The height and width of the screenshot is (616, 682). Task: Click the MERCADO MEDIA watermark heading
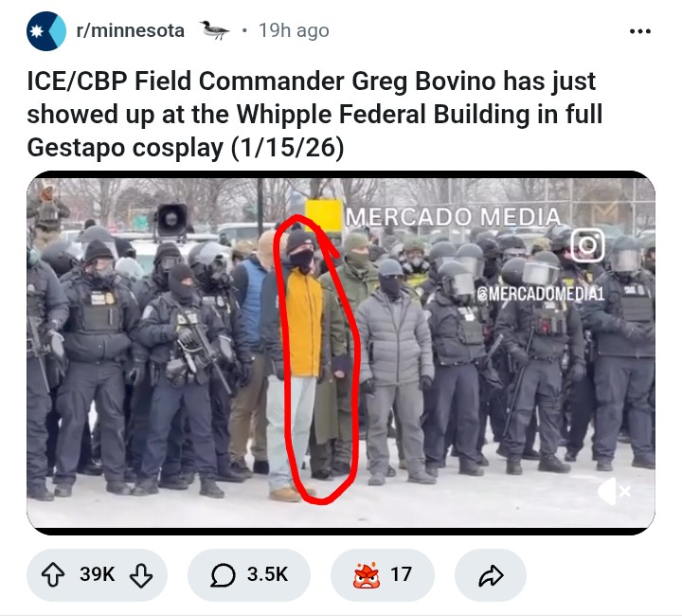click(x=453, y=217)
